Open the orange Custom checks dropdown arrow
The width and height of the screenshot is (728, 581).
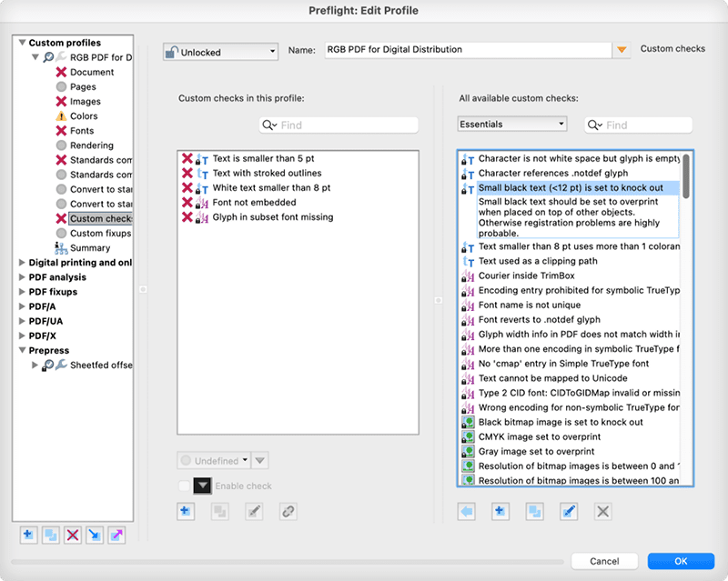click(x=622, y=50)
